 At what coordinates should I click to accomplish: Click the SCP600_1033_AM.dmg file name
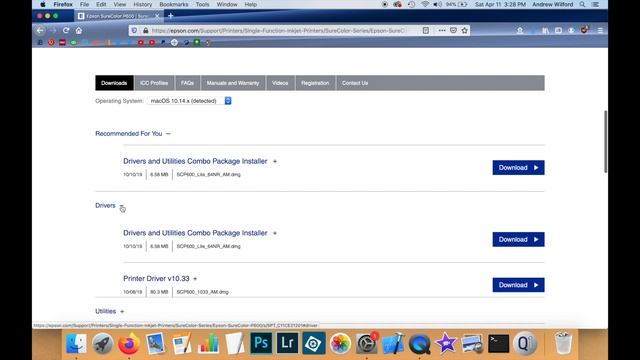(202, 292)
